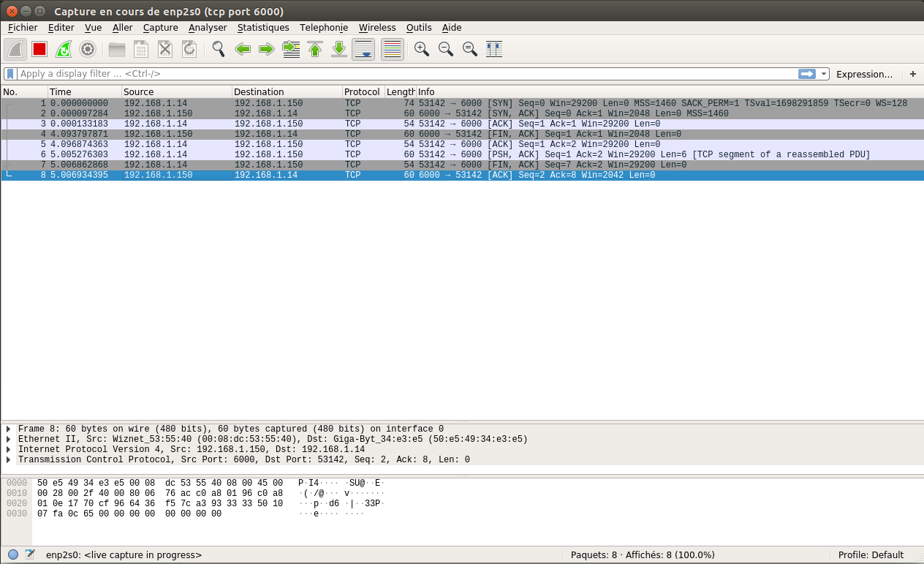Open the Statistiques menu
This screenshot has width=924, height=564.
263,28
